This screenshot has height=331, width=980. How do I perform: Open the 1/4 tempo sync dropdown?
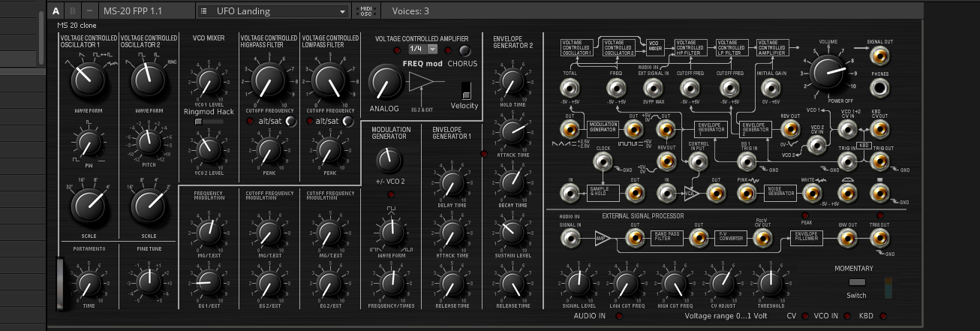[423, 49]
